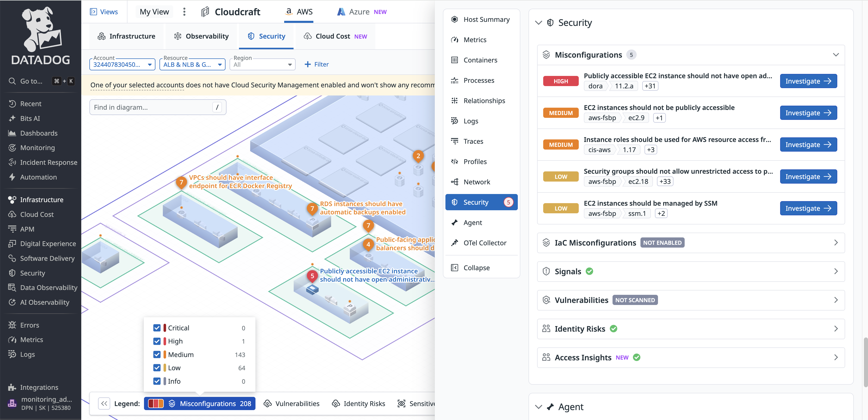Click the red 5 marker on diagram
The width and height of the screenshot is (868, 420).
(x=312, y=276)
